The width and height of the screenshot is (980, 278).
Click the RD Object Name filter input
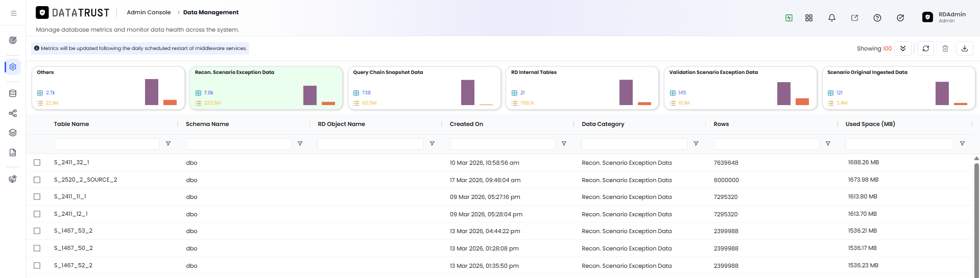coord(371,144)
